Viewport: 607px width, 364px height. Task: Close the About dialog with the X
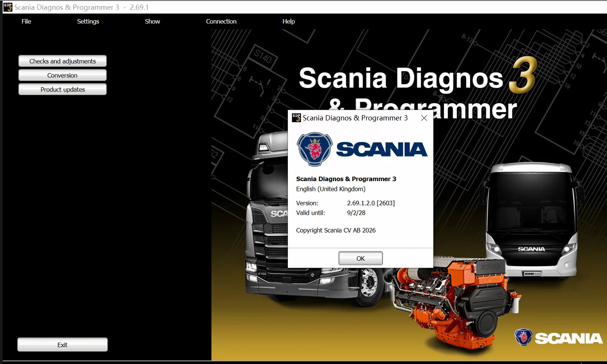pyautogui.click(x=424, y=118)
